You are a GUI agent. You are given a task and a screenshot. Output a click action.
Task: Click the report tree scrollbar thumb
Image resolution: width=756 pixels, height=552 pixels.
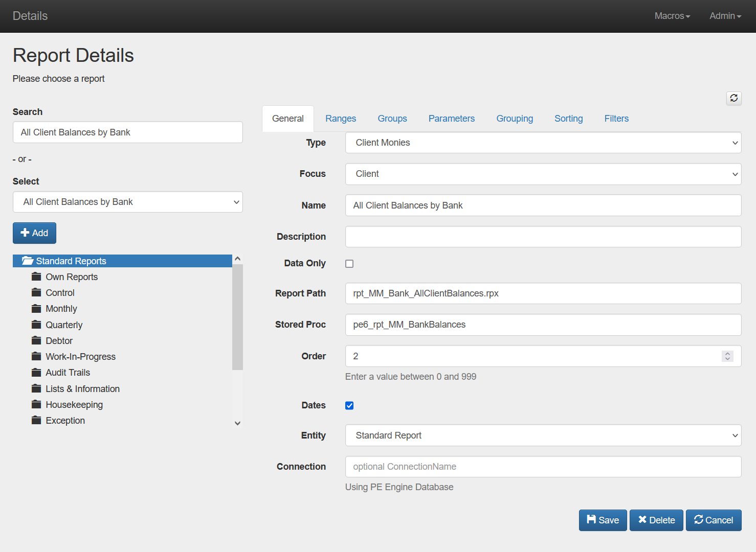click(x=237, y=317)
